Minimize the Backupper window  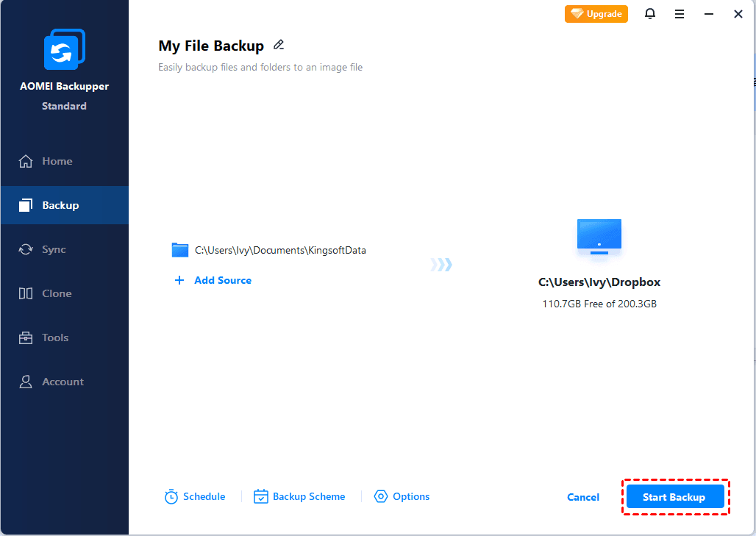point(709,14)
